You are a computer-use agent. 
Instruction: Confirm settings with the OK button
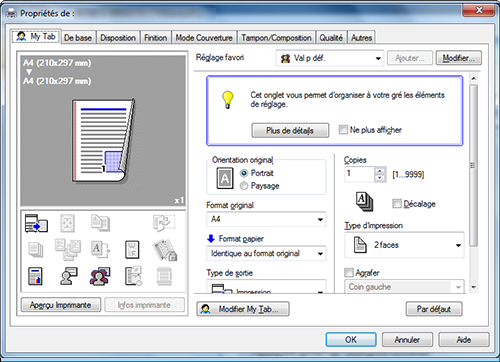(351, 340)
